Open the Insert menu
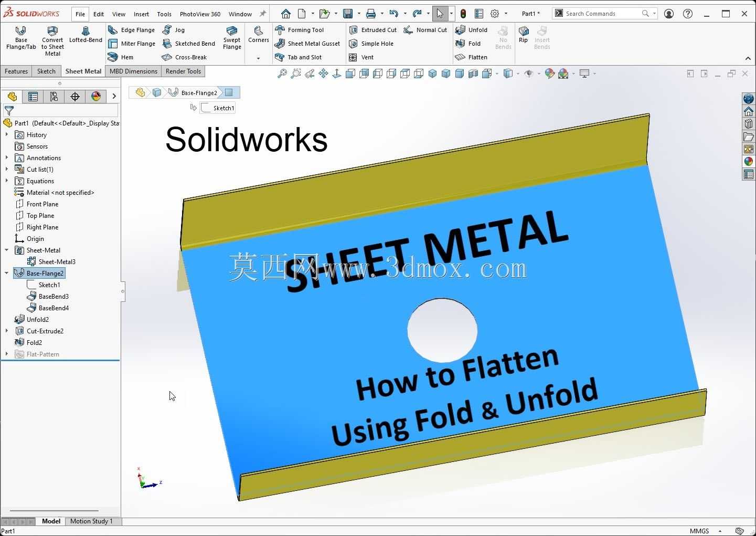 [x=141, y=14]
